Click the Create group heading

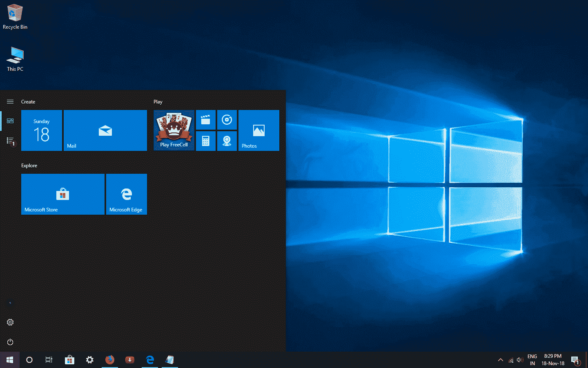[x=28, y=102]
